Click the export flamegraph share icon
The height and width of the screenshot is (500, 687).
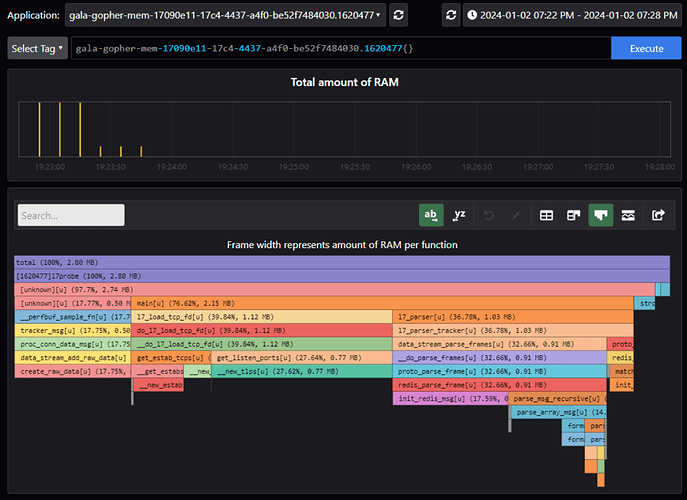pos(658,214)
